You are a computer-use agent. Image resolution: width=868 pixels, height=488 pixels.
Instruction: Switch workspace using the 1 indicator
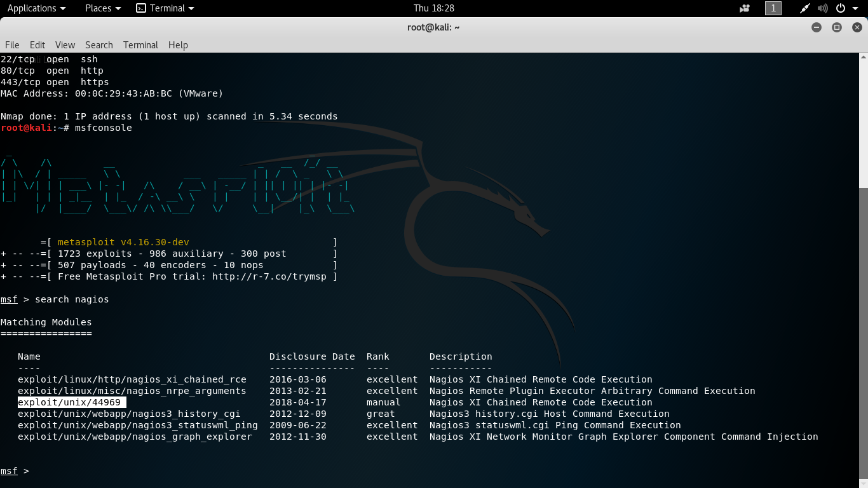click(773, 8)
